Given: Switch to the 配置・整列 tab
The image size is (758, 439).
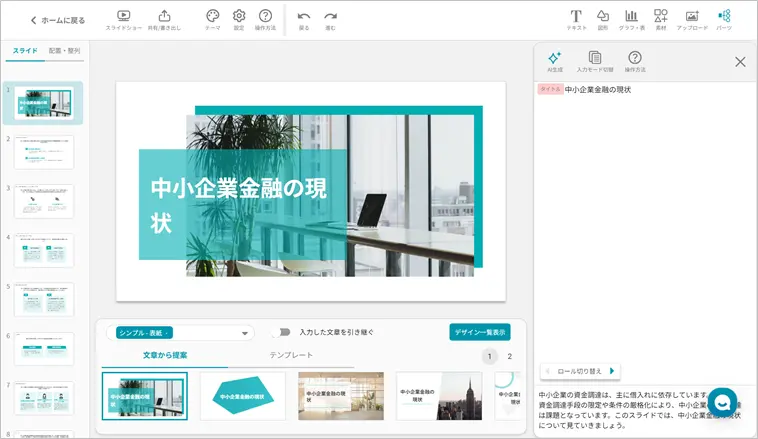Looking at the screenshot, I should click(x=64, y=51).
